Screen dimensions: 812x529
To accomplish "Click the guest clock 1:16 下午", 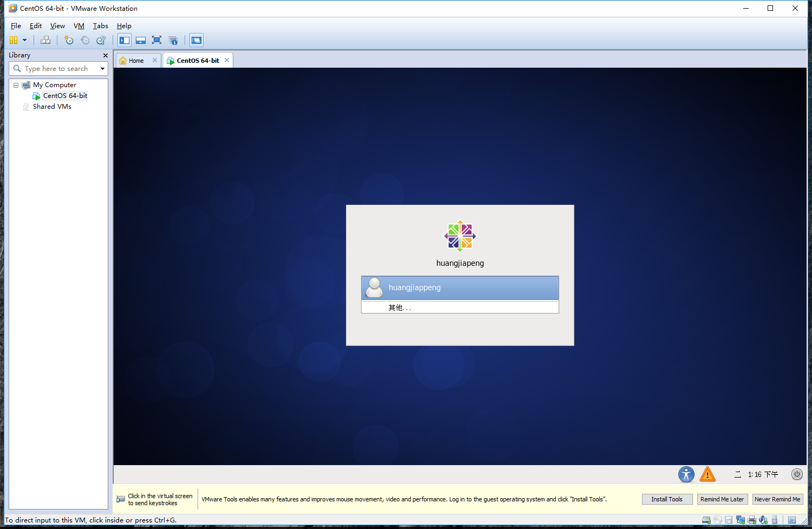I will click(763, 474).
